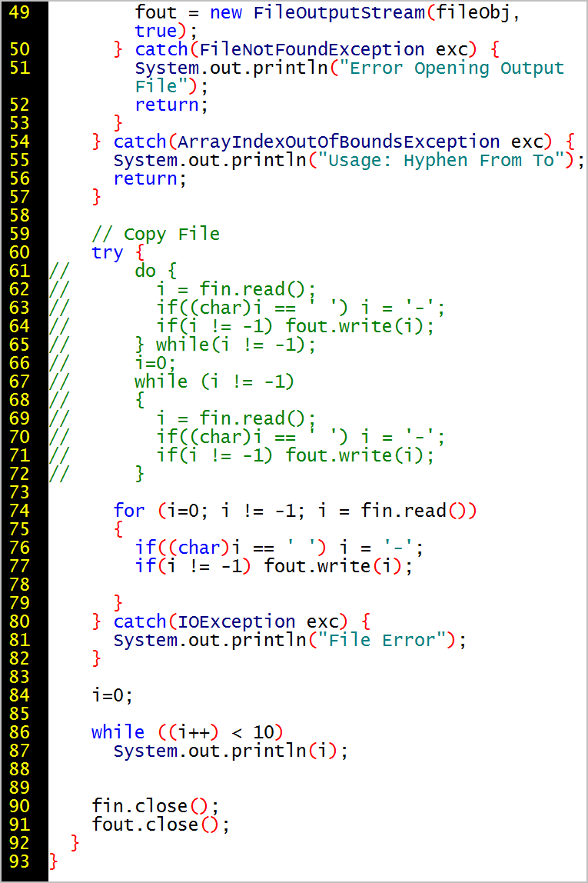Viewport: 588px width, 883px height.
Task: Click the closing brace on line 92
Action: click(75, 843)
